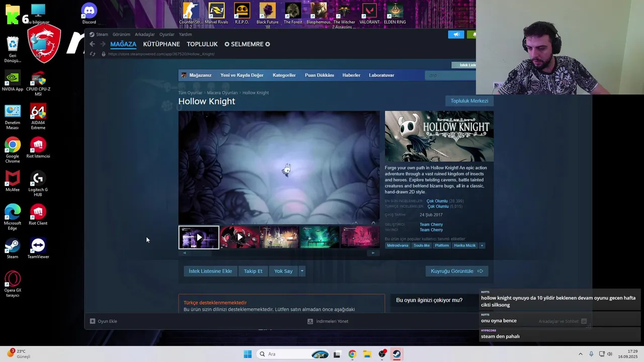Open Microsoft Edge desktop shortcut
Image resolution: width=644 pixels, height=362 pixels.
[x=13, y=217]
